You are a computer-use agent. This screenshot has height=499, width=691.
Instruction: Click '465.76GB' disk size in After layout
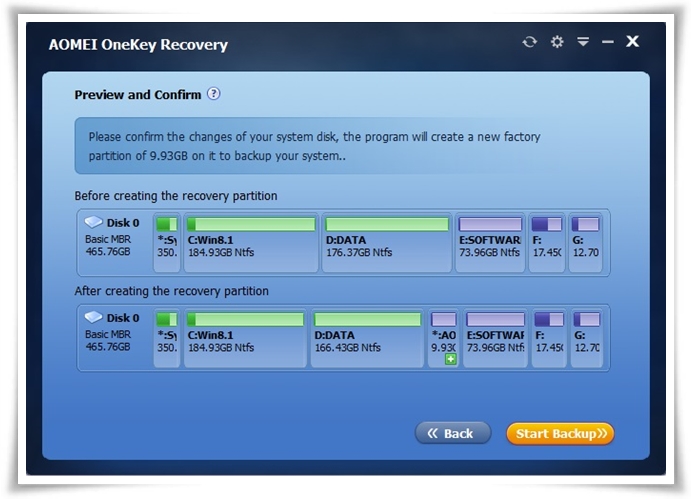click(108, 347)
